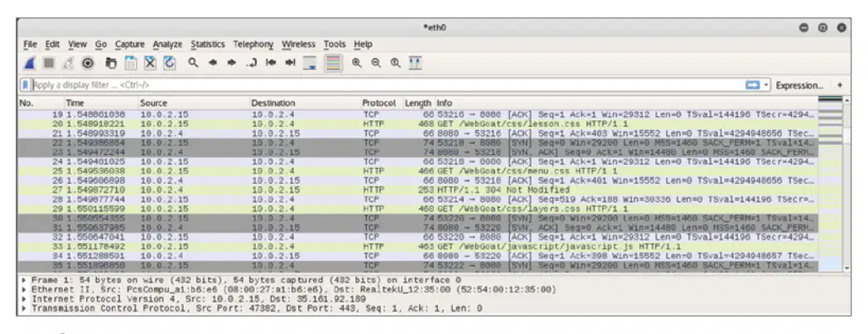This screenshot has width=868, height=334.
Task: Open the Help menu
Action: click(363, 44)
